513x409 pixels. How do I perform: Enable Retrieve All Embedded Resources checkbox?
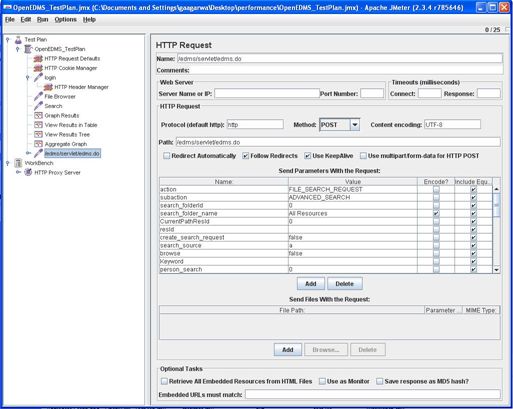tap(164, 381)
